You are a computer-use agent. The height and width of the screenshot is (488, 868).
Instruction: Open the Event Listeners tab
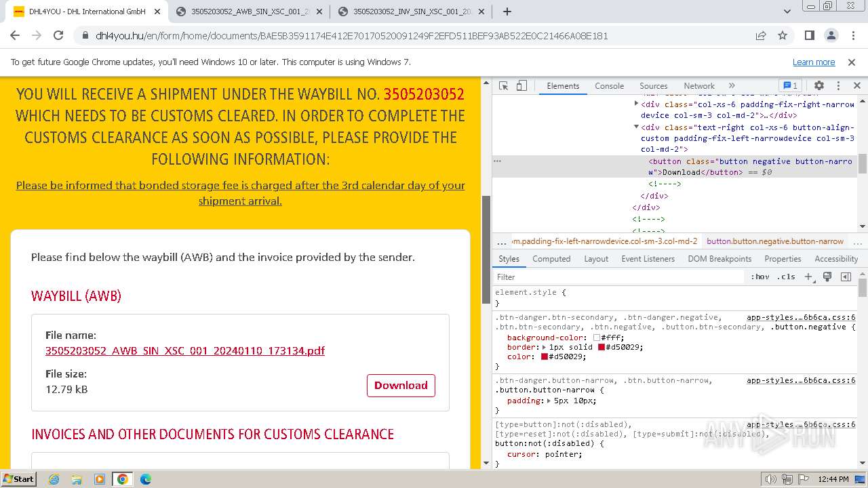(x=648, y=259)
